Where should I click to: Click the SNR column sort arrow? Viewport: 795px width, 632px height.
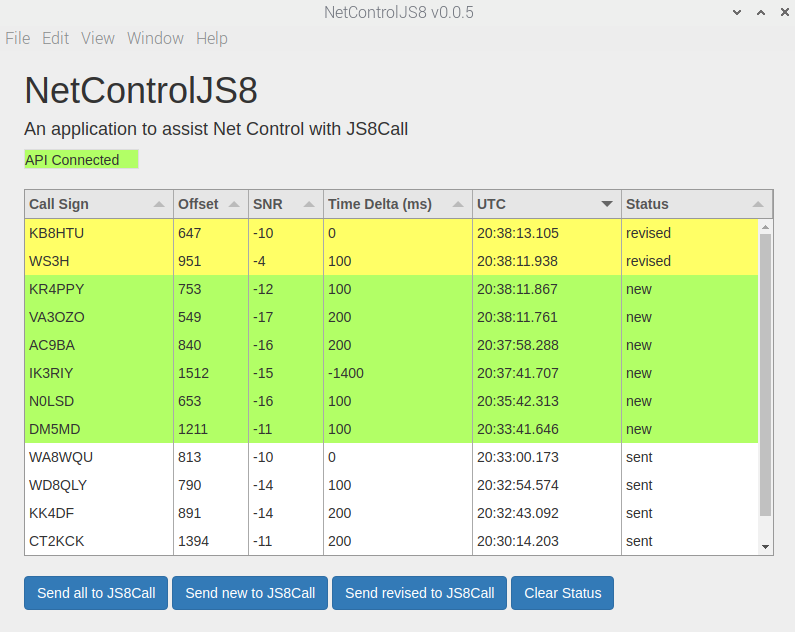[309, 204]
